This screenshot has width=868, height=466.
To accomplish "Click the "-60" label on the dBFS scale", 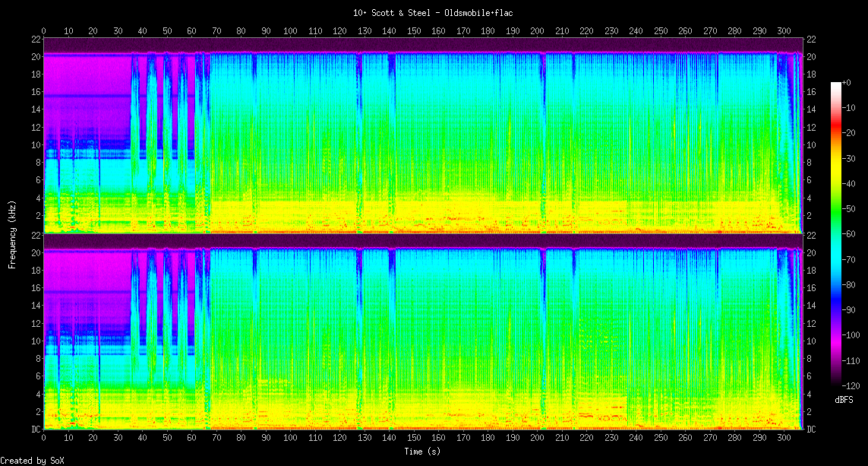I will coord(850,233).
